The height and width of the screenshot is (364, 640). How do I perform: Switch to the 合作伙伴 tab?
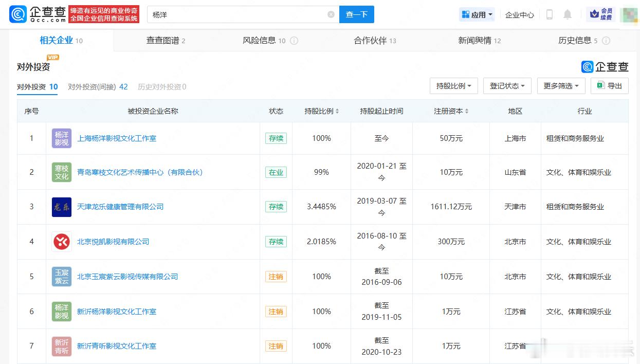[375, 41]
